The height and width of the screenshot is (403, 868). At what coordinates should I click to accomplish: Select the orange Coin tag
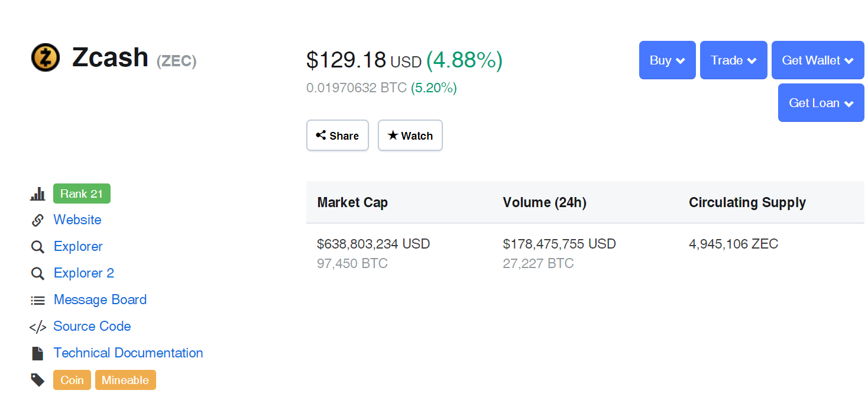(x=72, y=380)
